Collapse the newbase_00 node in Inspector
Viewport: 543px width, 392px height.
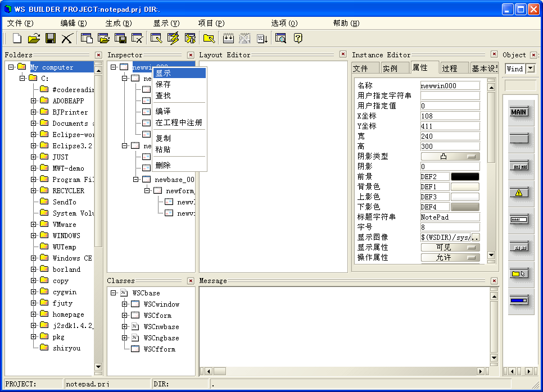tap(136, 179)
